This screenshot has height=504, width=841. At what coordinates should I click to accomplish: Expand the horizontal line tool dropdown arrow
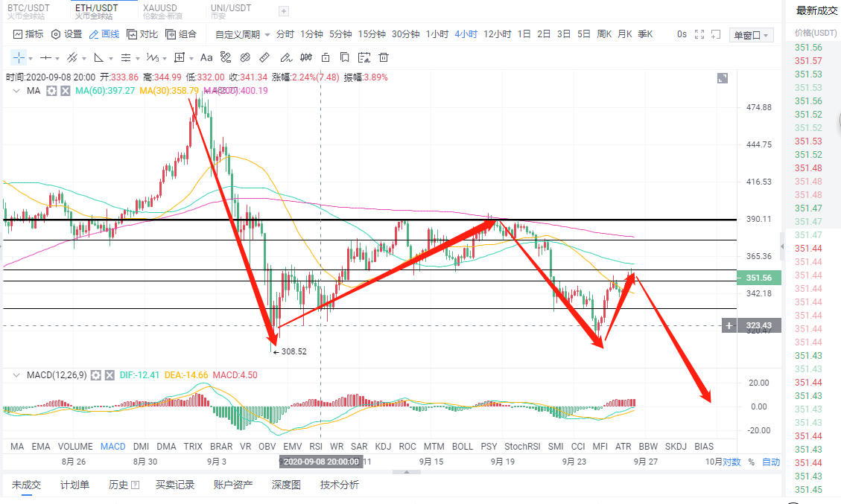[57, 58]
